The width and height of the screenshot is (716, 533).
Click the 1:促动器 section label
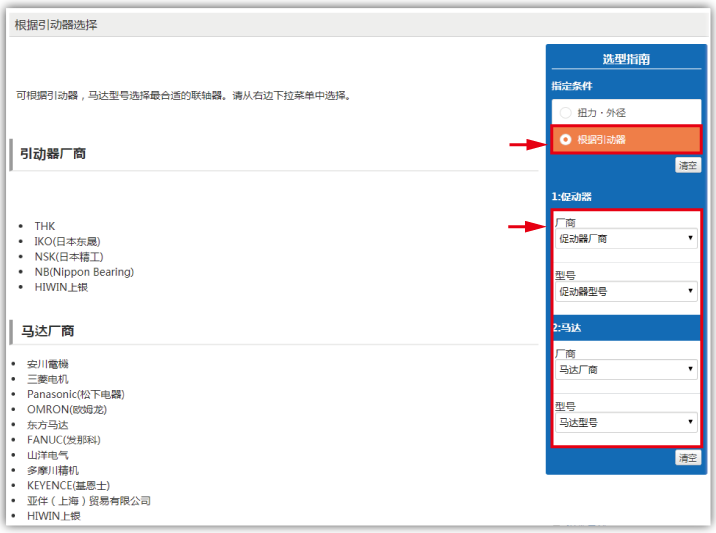pos(572,197)
